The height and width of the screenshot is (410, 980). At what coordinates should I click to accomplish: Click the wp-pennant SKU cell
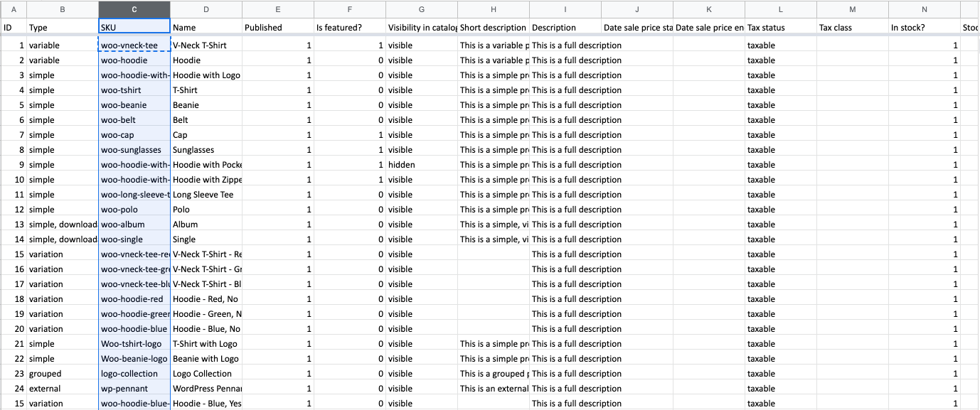click(x=134, y=389)
